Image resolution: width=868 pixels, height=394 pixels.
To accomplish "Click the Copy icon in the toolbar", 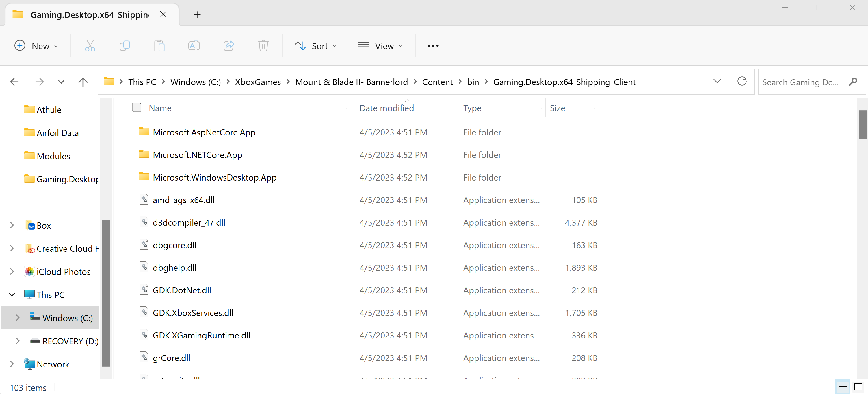I will click(125, 45).
